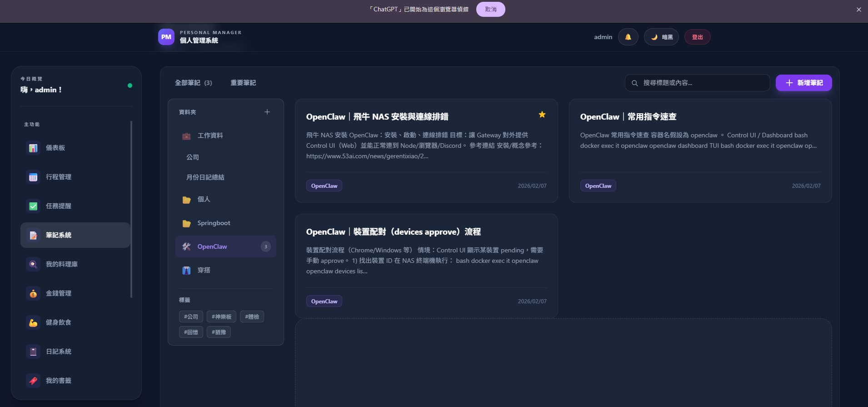
Task: Filter by #猶豫 tag
Action: coord(219,332)
